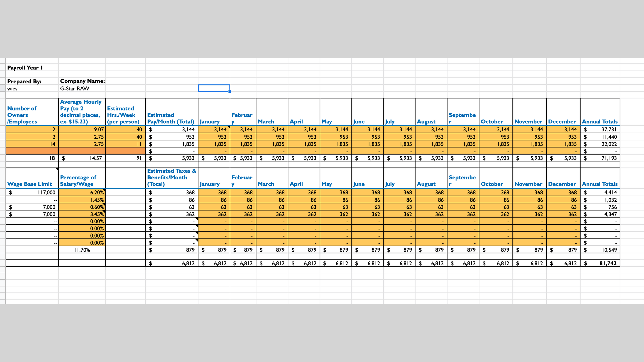The image size is (644, 362).
Task: Click the employee count cell '14'
Action: (x=32, y=144)
